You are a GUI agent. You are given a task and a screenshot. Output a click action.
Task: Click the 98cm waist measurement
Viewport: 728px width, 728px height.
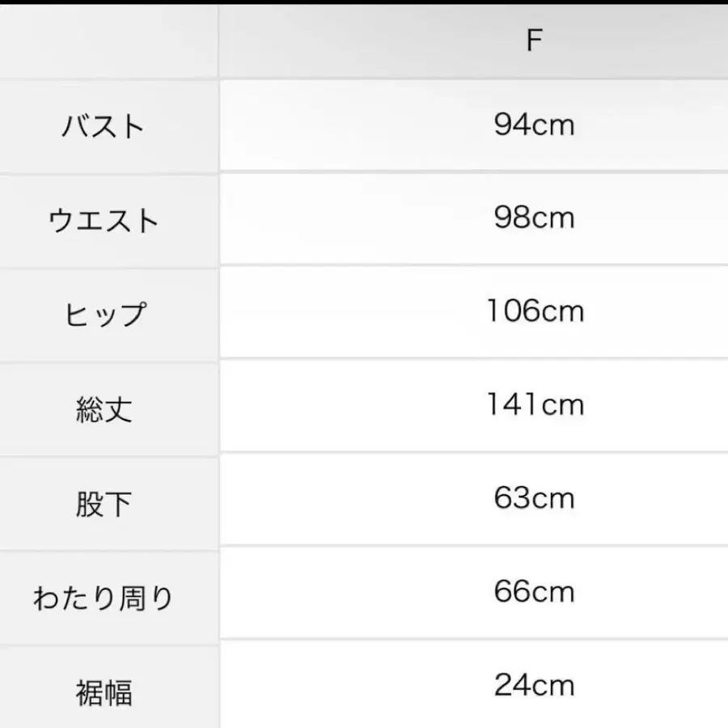point(534,218)
